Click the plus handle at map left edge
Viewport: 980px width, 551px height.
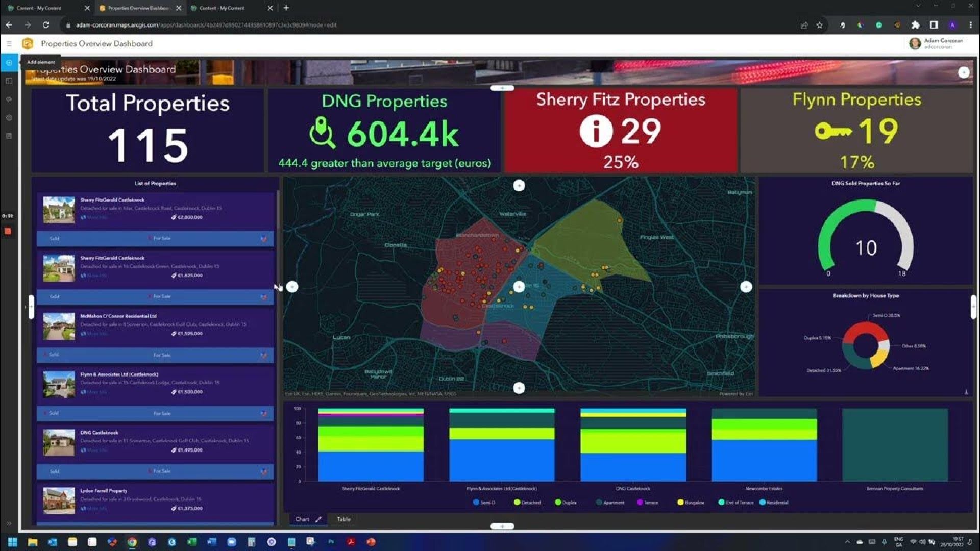click(292, 287)
